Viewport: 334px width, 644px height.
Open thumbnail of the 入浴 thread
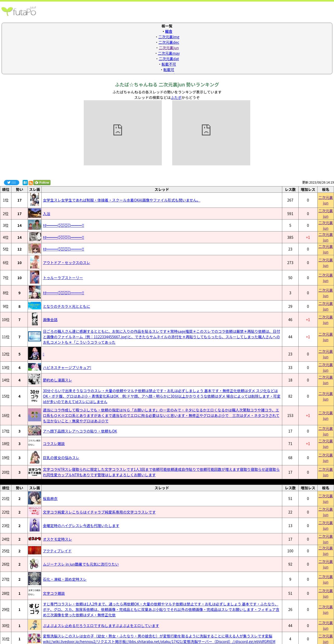coord(35,214)
